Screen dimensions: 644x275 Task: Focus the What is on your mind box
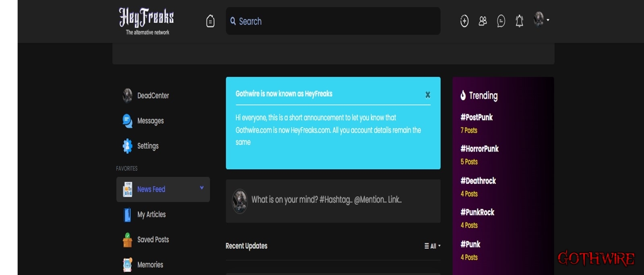(326, 200)
